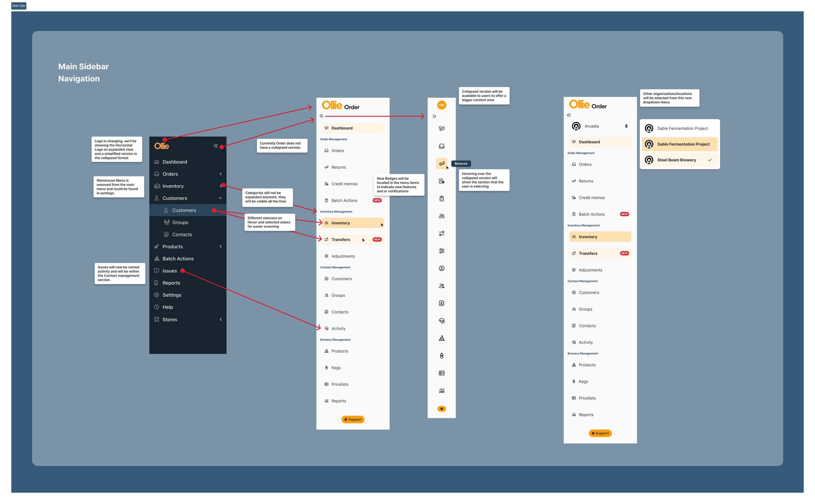Click the Support button in right sidebar
The width and height of the screenshot is (815, 504).
coord(600,433)
